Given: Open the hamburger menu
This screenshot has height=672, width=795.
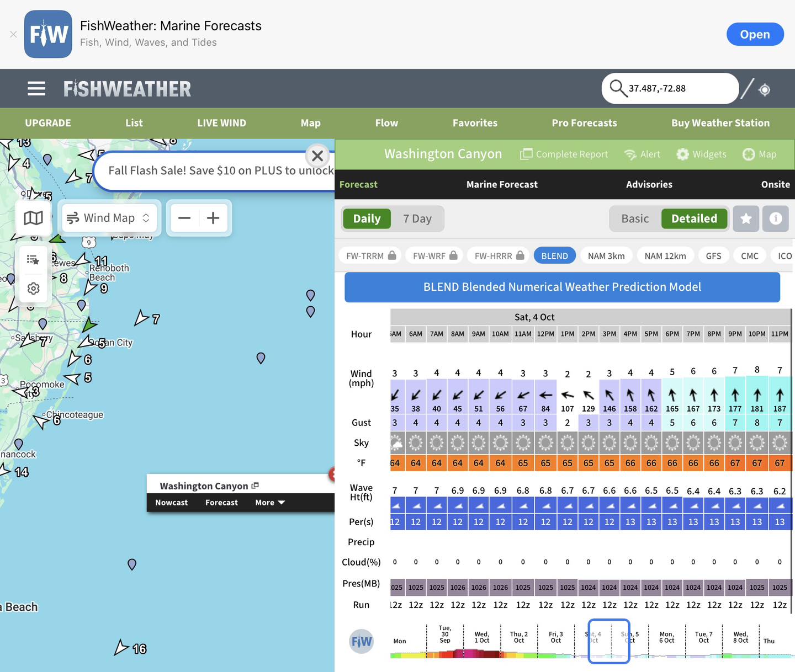Looking at the screenshot, I should tap(36, 88).
